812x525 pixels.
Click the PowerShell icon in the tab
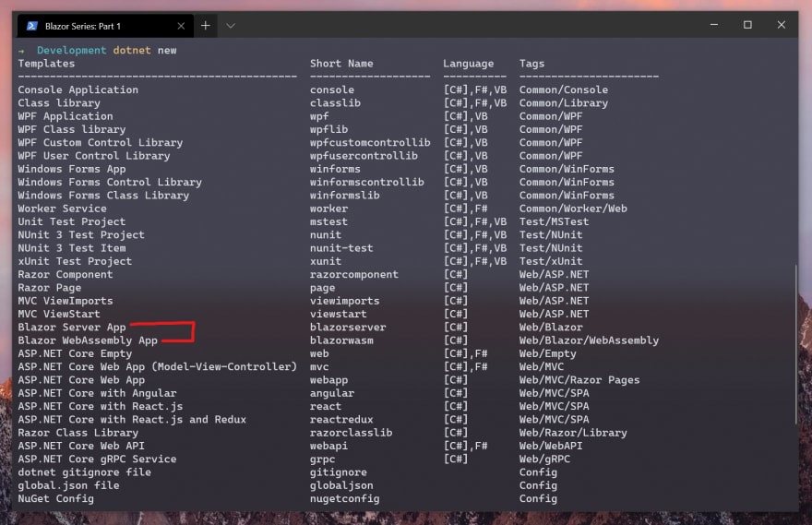pyautogui.click(x=32, y=26)
